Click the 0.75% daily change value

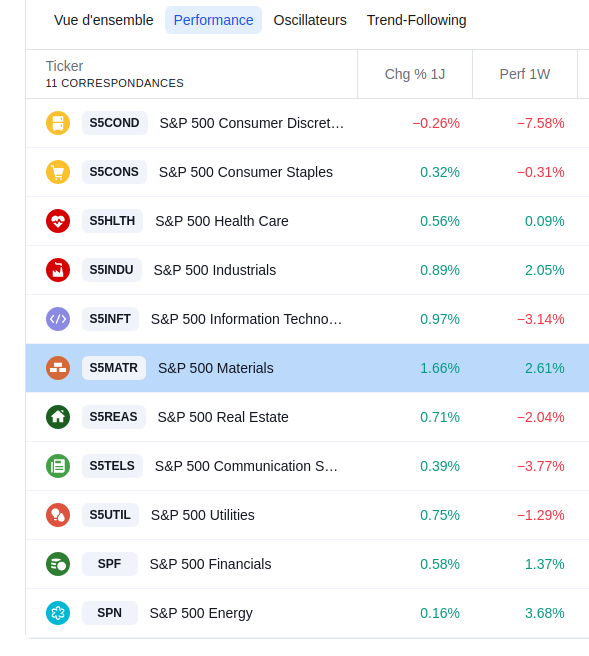pos(440,515)
